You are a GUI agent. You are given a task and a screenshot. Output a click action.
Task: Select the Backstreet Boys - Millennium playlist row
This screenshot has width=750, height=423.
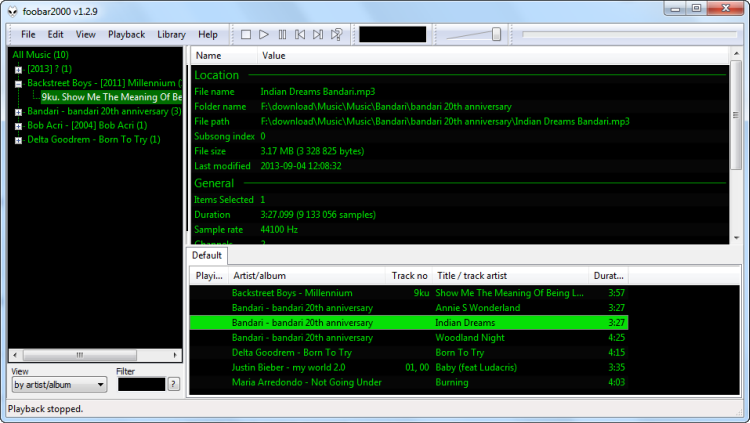(409, 293)
